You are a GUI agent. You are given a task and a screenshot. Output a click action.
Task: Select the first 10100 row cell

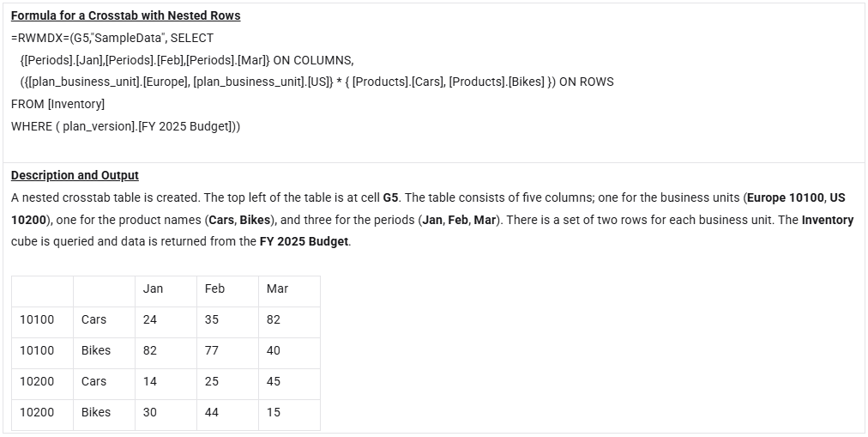(37, 319)
